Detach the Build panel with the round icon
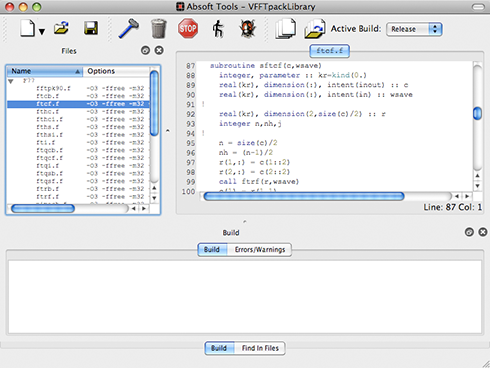 coord(469,232)
